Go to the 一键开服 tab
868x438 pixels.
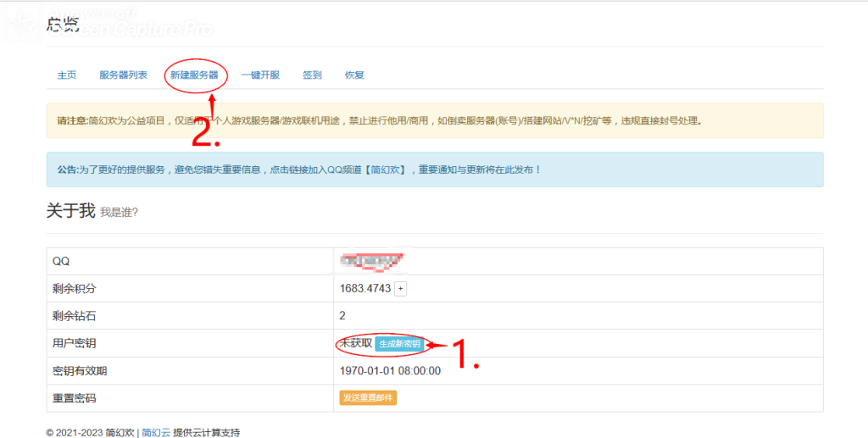tap(260, 75)
